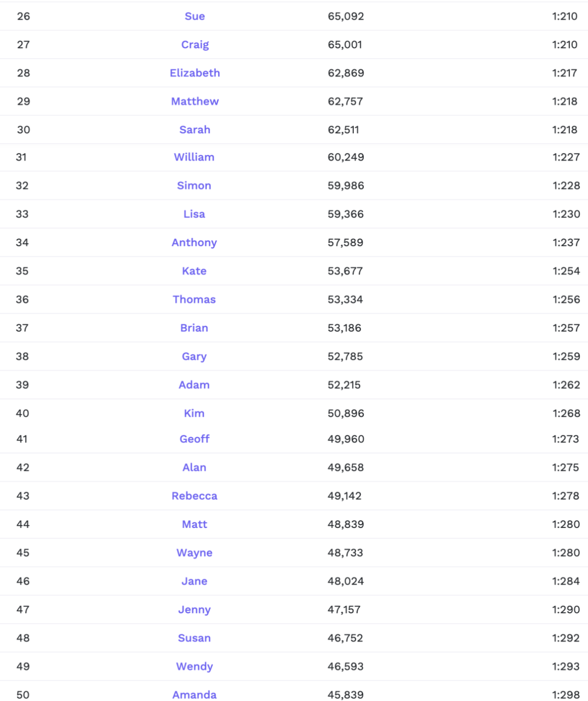Image resolution: width=588 pixels, height=701 pixels.
Task: Select the Amanda name link
Action: pos(194,694)
